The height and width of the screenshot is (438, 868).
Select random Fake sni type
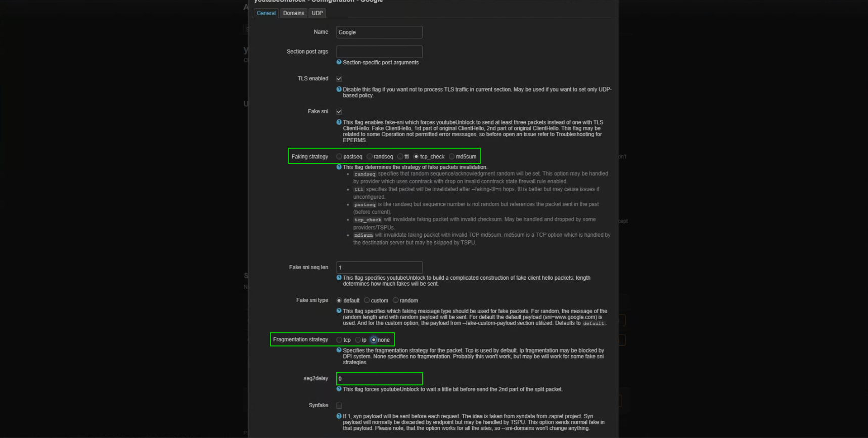pos(396,300)
